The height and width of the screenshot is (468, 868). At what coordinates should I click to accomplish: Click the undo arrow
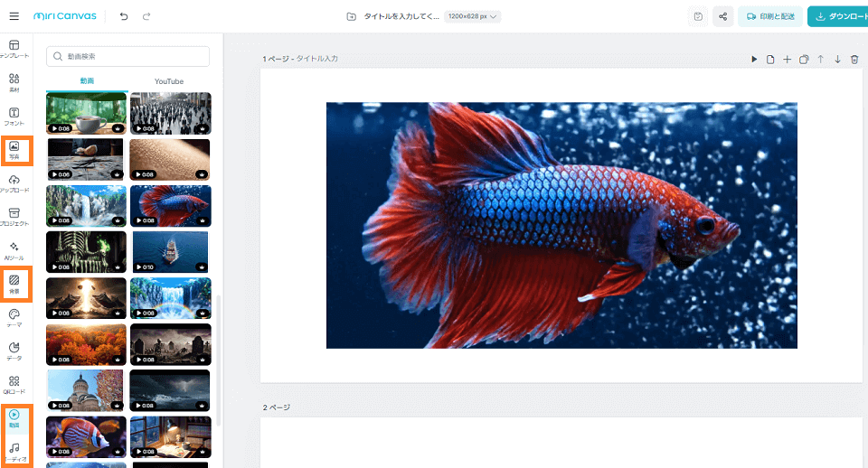click(124, 16)
